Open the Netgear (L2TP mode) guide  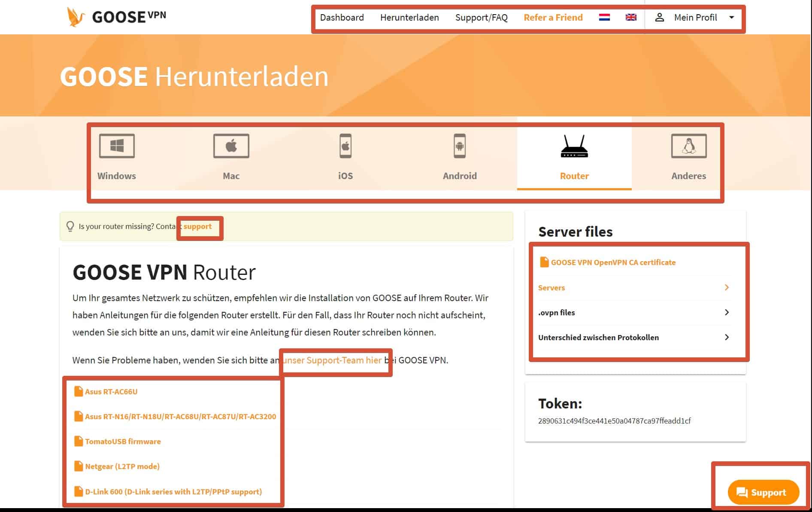tap(122, 466)
